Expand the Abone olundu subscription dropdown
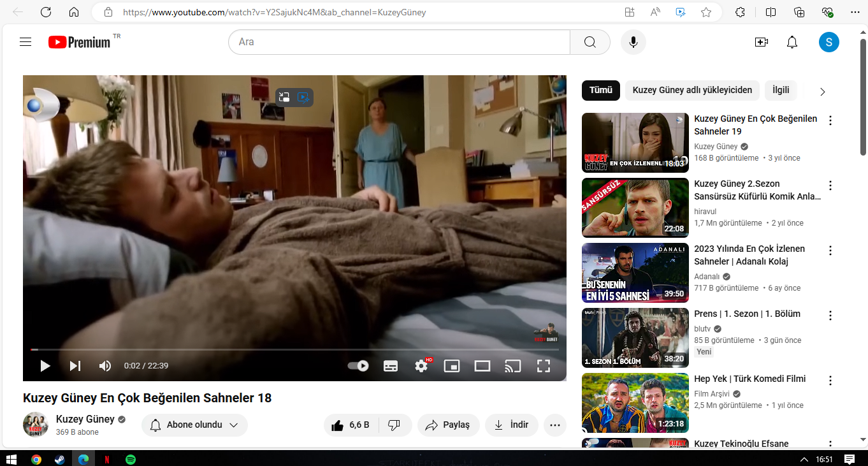Image resolution: width=868 pixels, height=466 pixels. point(194,425)
